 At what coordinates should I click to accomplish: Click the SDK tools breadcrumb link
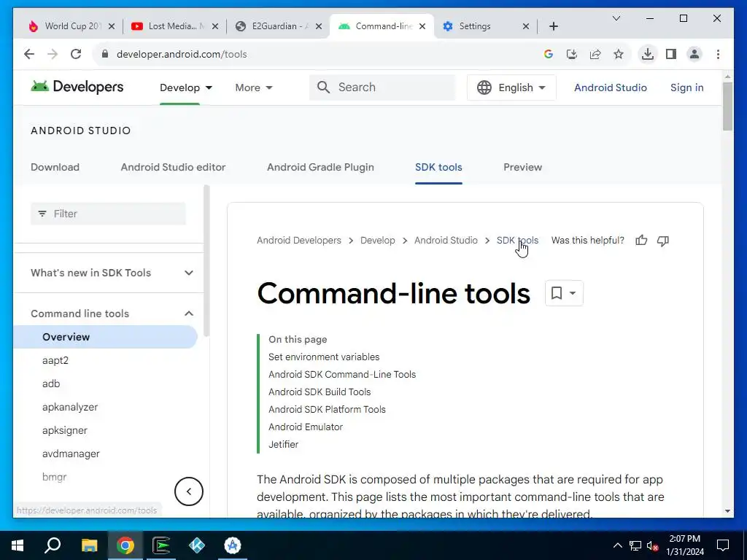point(517,241)
